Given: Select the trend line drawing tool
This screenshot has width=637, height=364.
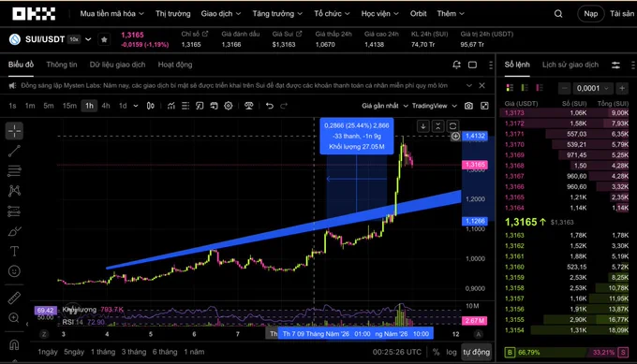Looking at the screenshot, I should (14, 151).
